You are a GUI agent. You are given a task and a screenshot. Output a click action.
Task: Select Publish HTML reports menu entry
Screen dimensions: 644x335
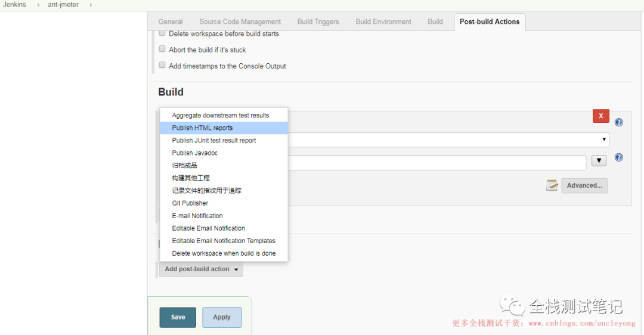224,128
